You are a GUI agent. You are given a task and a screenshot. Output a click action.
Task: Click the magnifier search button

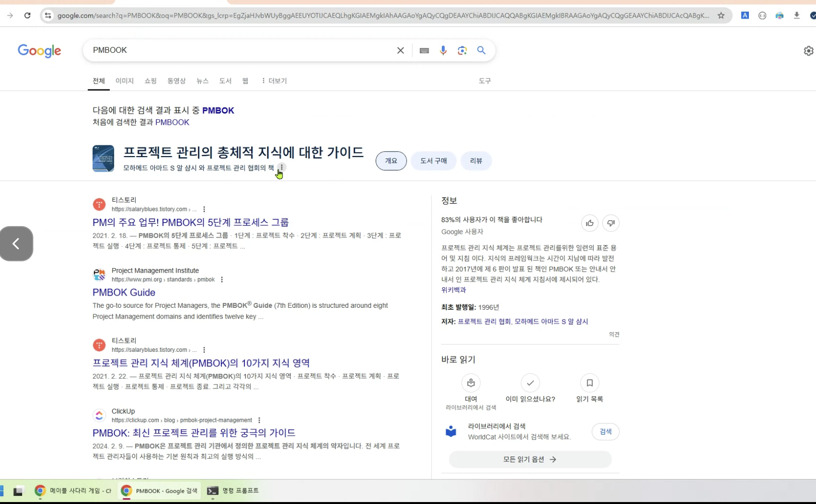(x=481, y=50)
